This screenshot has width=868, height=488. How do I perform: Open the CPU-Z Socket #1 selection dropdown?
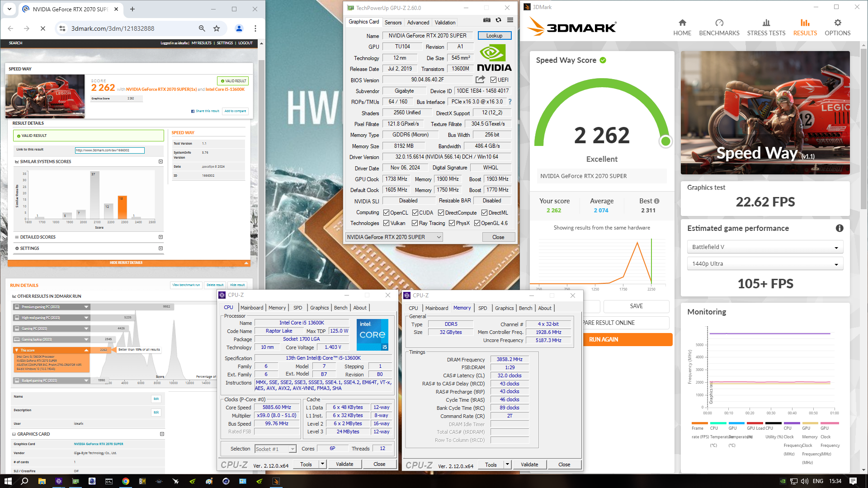275,449
